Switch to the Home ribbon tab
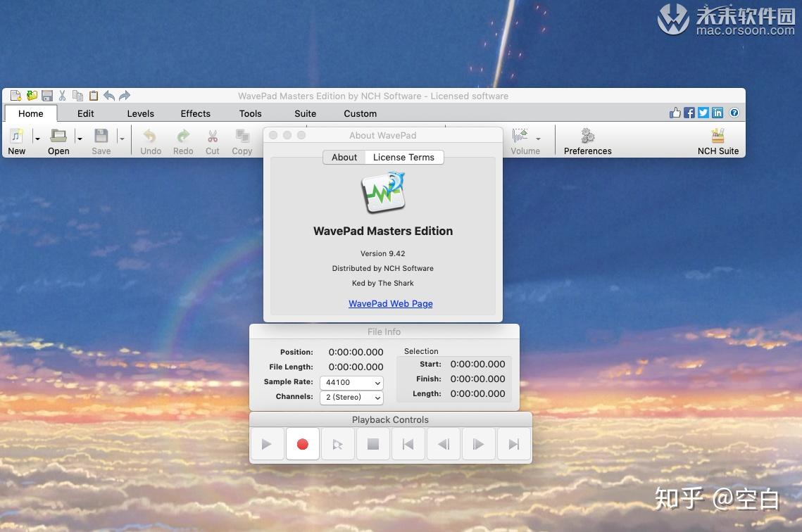Screen dimensions: 802x532 [x=31, y=113]
